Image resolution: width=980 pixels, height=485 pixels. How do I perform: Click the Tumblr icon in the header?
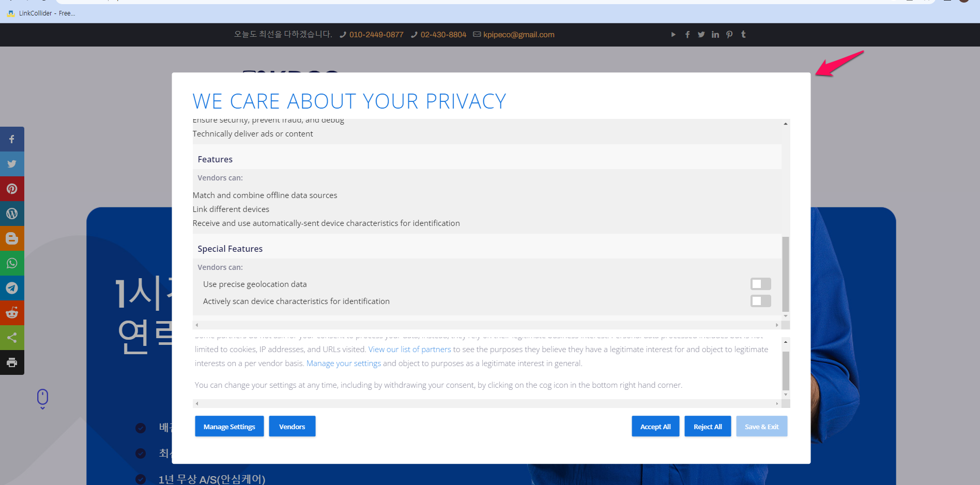pyautogui.click(x=743, y=34)
